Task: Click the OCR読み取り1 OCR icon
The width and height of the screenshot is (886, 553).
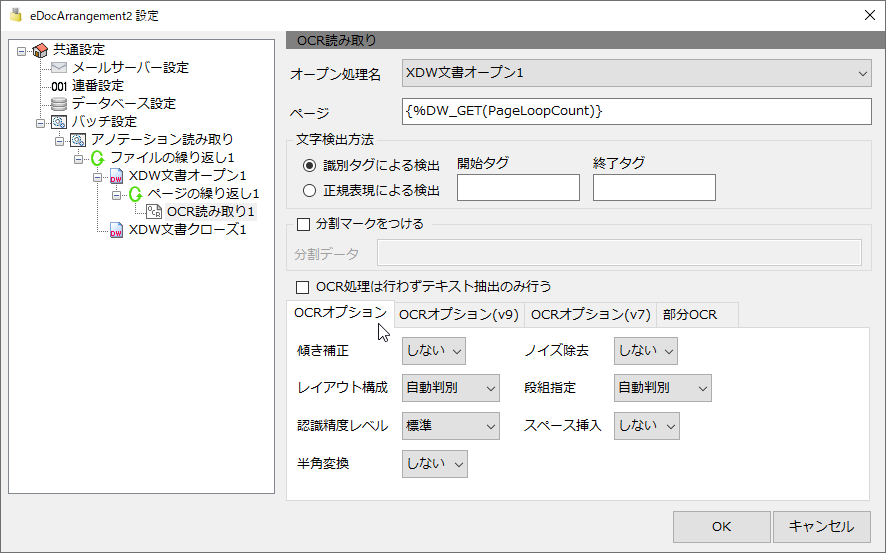Action: click(x=154, y=212)
